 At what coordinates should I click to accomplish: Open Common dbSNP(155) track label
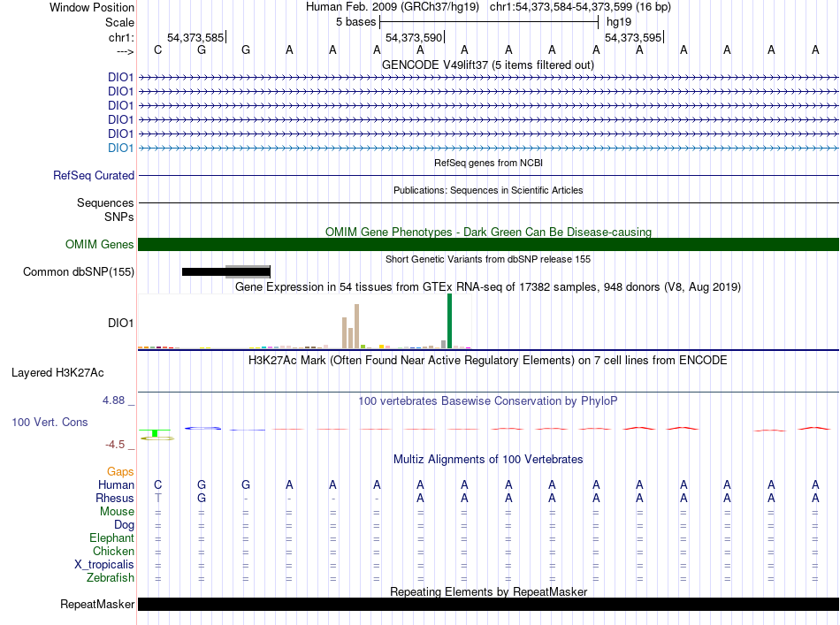click(79, 272)
